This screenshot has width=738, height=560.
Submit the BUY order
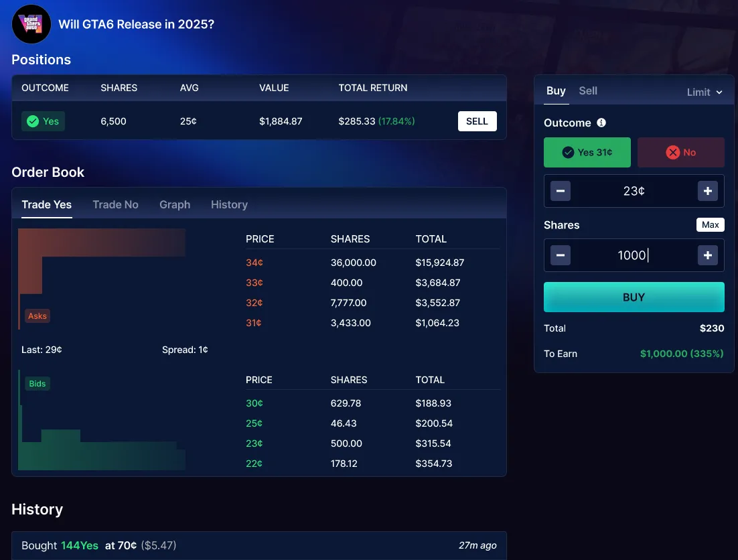pos(634,297)
